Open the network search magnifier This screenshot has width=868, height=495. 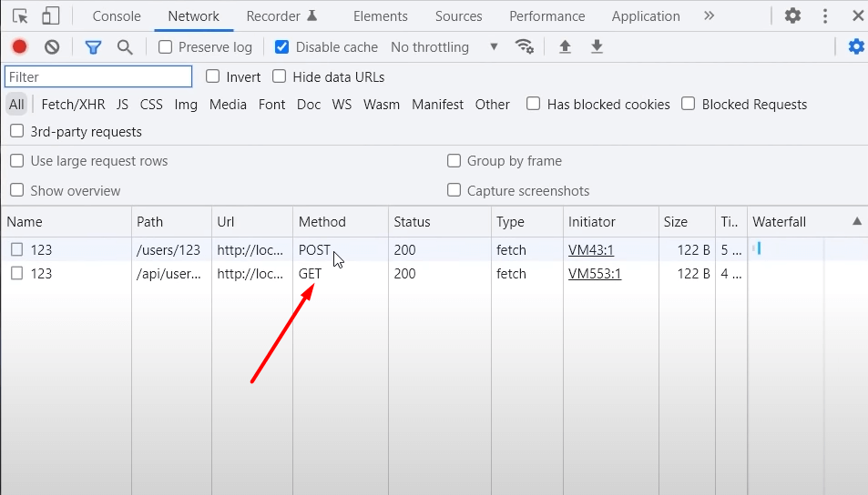tap(125, 47)
